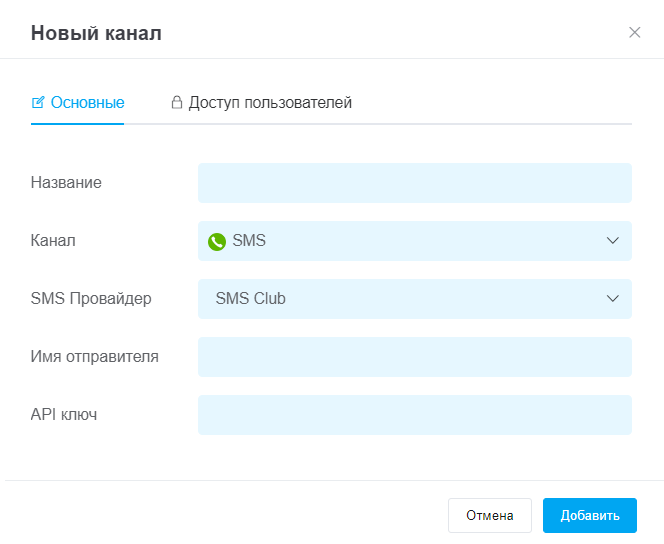This screenshot has height=544, width=664.
Task: Click the API ключ field label
Action: tap(64, 414)
